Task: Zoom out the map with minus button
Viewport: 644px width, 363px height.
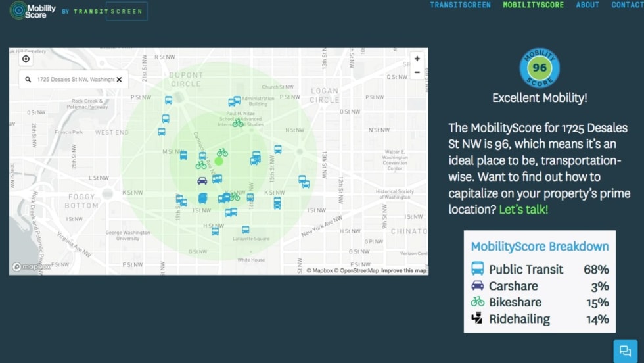Action: click(417, 72)
